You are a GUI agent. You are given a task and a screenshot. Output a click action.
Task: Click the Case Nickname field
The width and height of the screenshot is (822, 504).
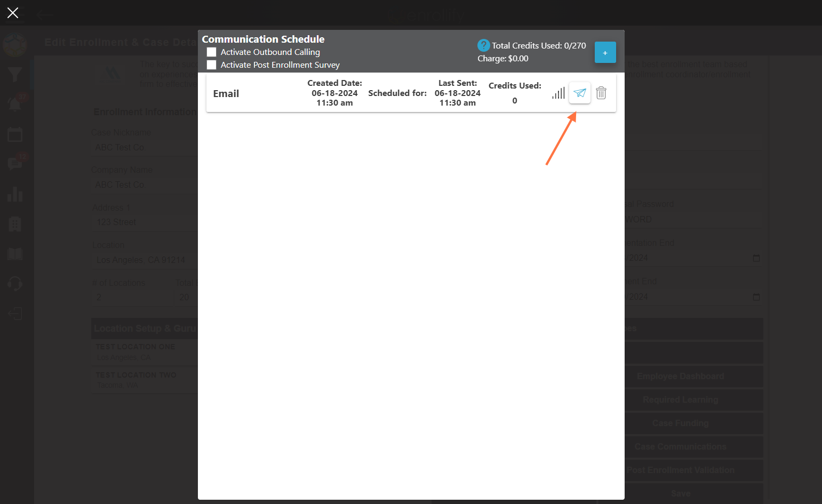point(145,147)
